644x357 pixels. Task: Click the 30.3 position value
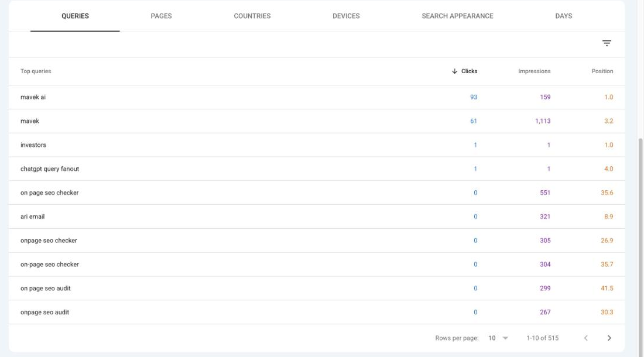tap(607, 312)
